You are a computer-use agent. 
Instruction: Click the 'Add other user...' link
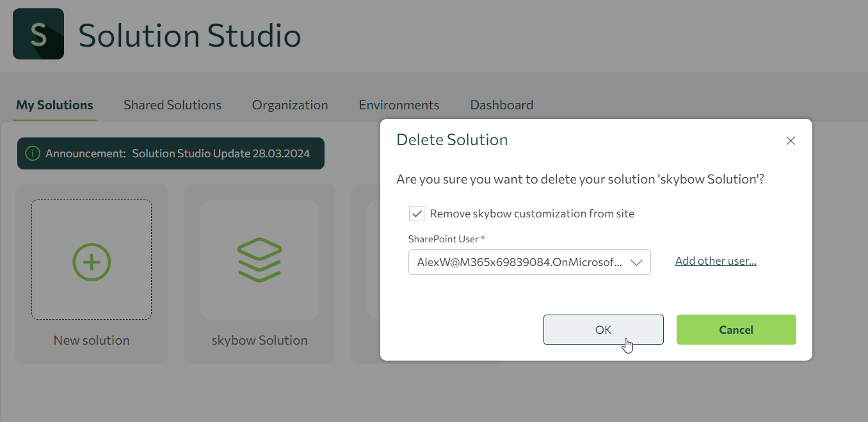point(716,260)
